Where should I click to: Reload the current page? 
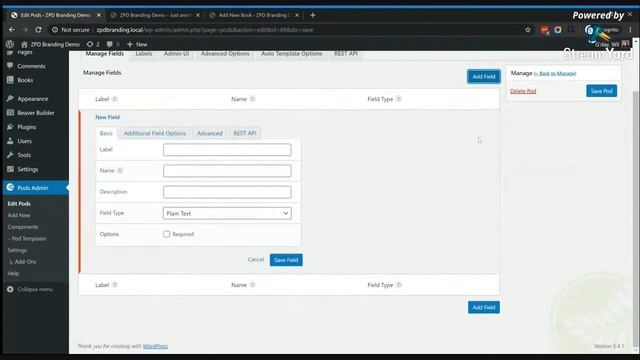coord(38,30)
